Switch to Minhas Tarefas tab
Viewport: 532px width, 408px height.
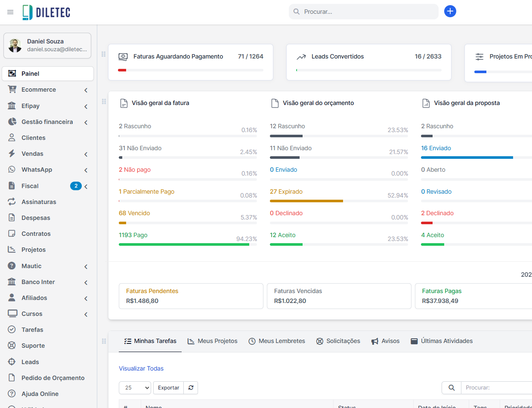150,341
